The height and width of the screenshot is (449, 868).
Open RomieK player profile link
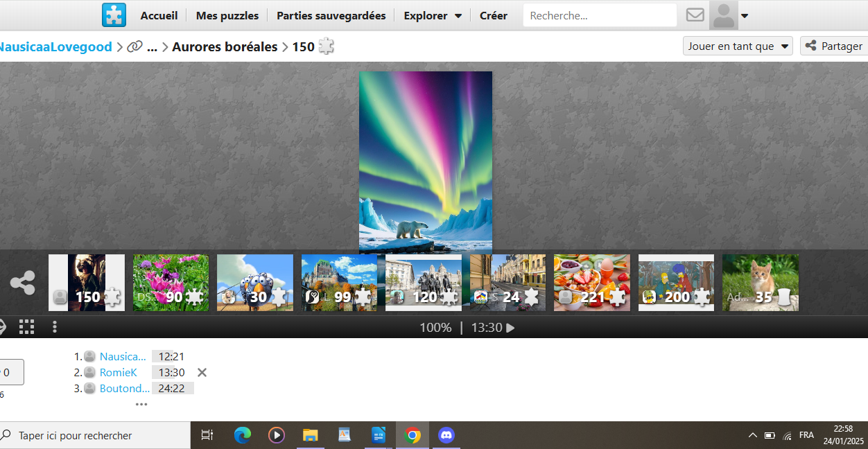click(x=119, y=372)
